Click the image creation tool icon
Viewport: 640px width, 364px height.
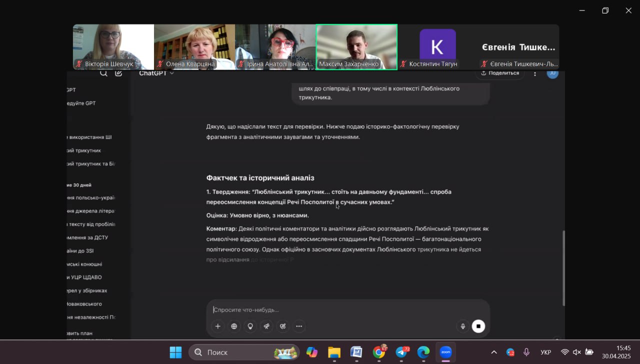pyautogui.click(x=283, y=326)
